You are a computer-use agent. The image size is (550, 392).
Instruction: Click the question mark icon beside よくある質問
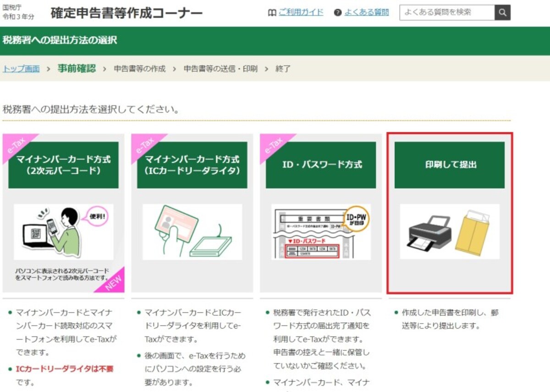[x=338, y=13]
